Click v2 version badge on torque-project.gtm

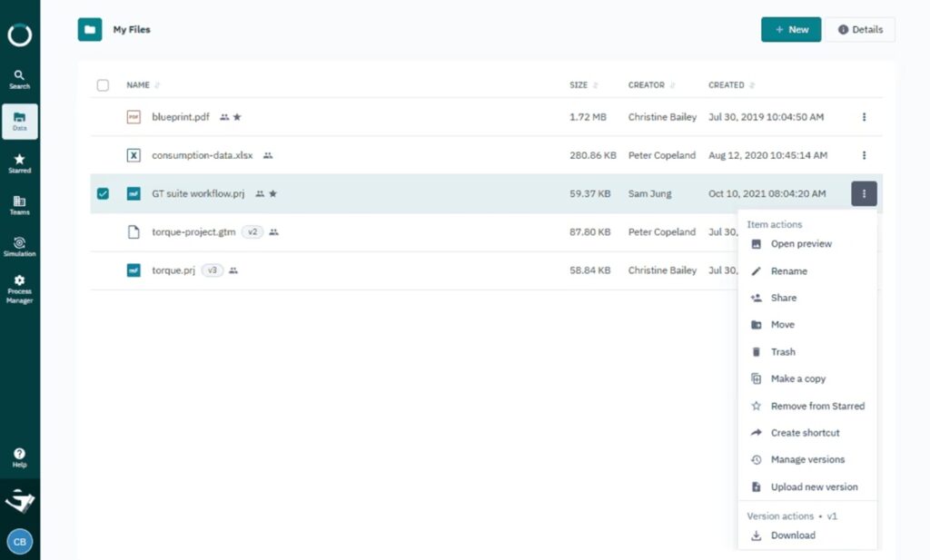tap(252, 231)
